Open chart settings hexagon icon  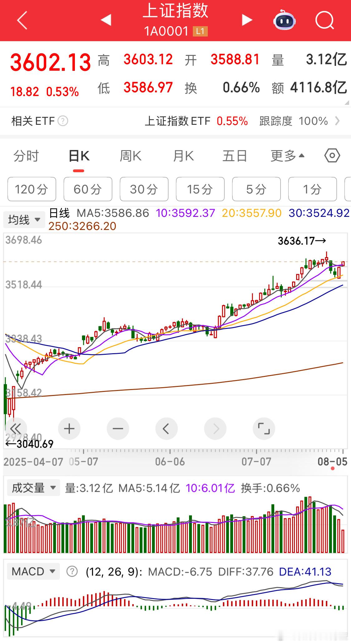[x=332, y=155]
